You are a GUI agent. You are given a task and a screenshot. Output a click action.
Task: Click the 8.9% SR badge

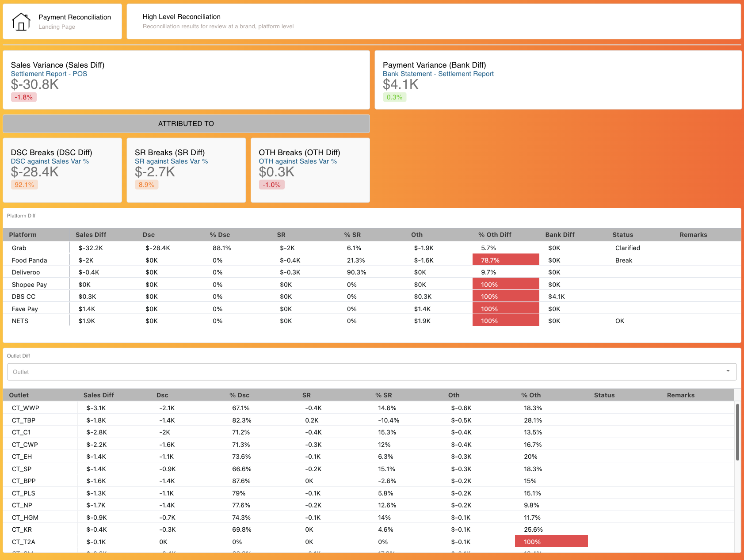coord(146,185)
